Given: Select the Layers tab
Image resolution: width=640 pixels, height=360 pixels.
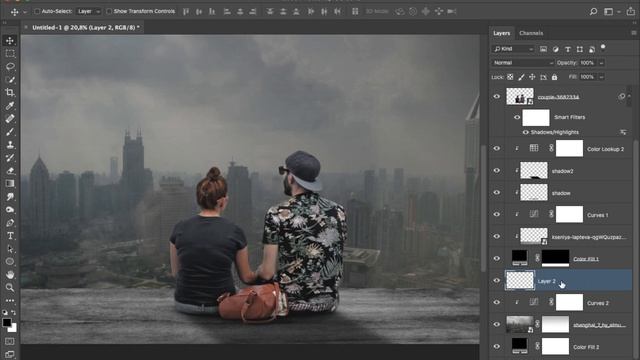Looking at the screenshot, I should point(501,33).
